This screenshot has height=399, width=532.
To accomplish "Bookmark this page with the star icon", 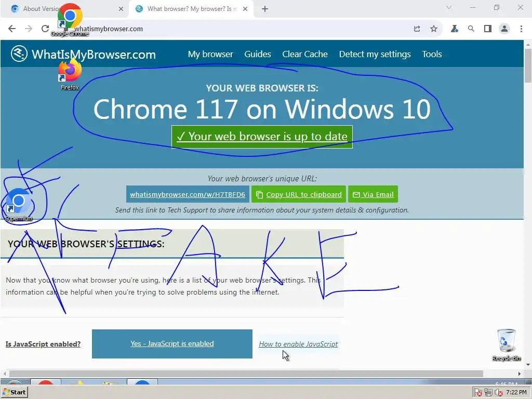I will click(x=434, y=29).
